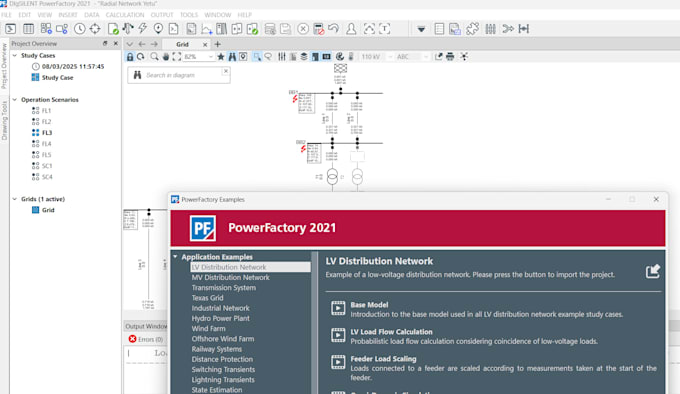
Task: Collapse the Study Cases tree node
Action: point(15,55)
